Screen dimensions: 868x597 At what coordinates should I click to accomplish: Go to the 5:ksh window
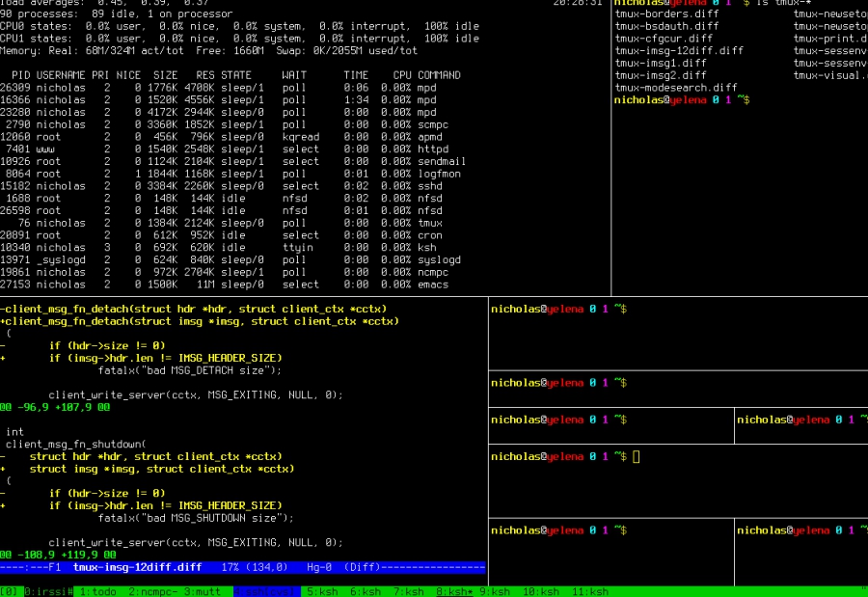point(323,591)
